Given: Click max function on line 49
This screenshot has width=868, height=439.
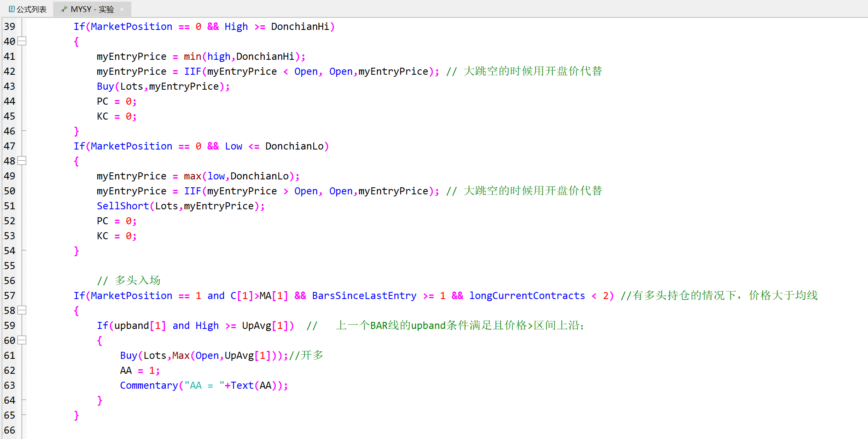Looking at the screenshot, I should click(192, 176).
